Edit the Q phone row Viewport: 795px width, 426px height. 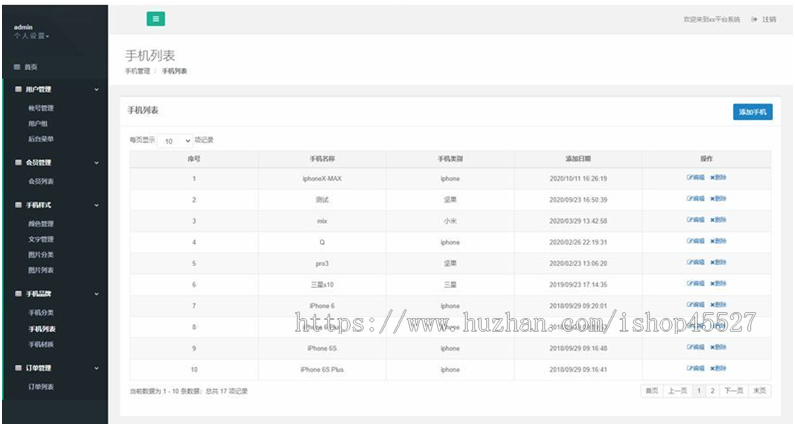click(x=696, y=241)
